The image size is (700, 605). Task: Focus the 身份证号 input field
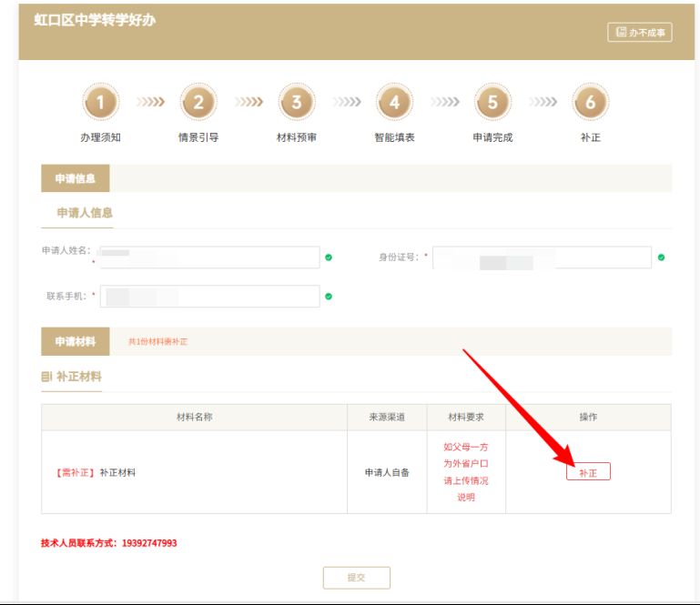tap(542, 257)
